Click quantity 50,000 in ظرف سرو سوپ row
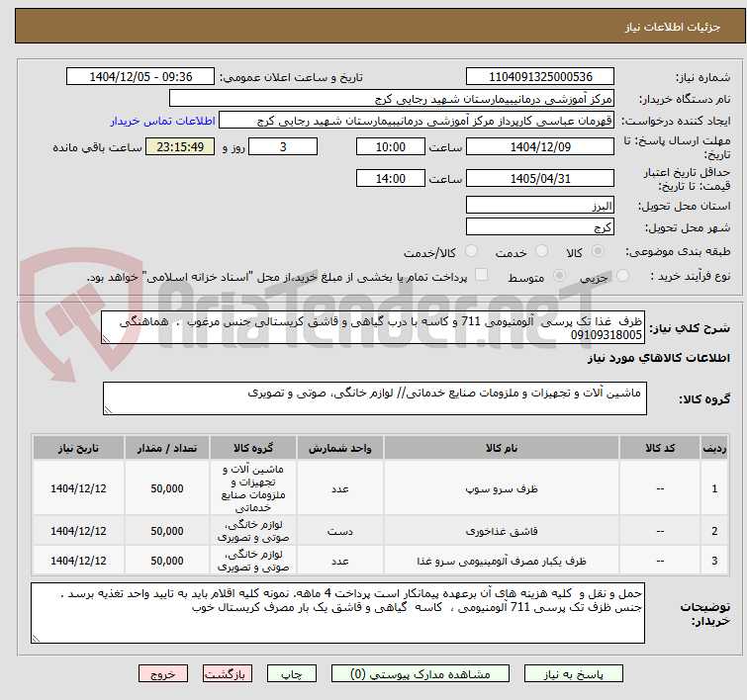 tap(167, 489)
